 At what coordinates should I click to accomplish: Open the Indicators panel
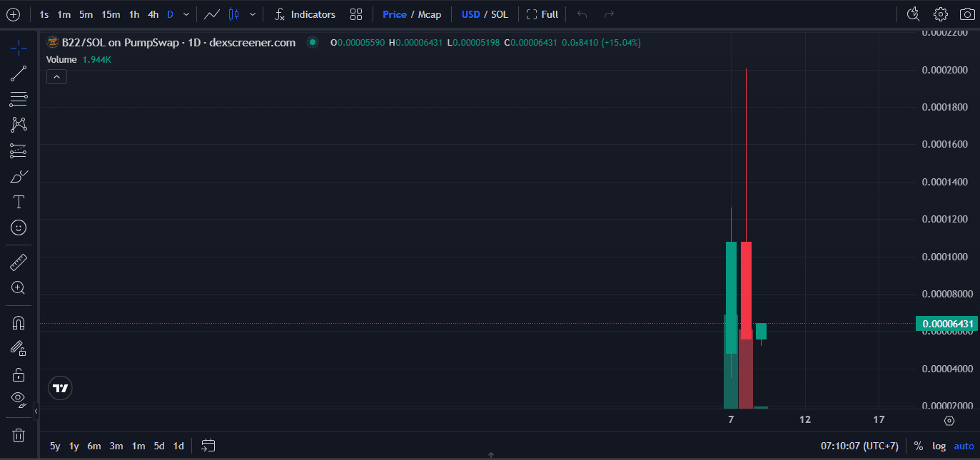tap(305, 14)
